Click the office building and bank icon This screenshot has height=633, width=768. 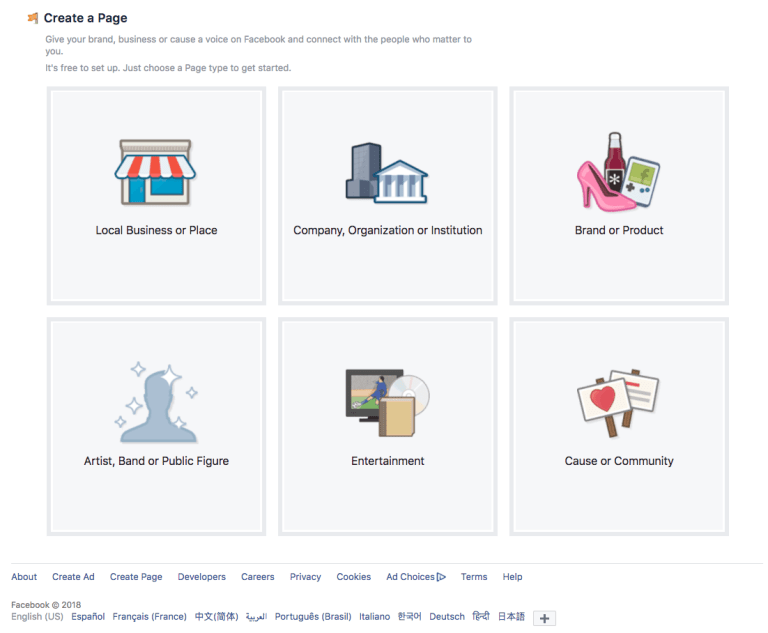click(387, 173)
